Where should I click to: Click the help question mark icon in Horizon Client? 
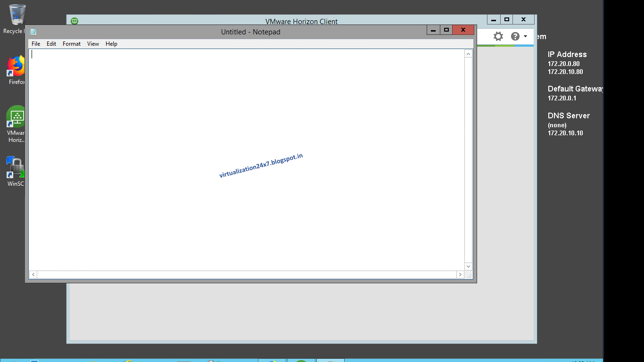pyautogui.click(x=515, y=36)
